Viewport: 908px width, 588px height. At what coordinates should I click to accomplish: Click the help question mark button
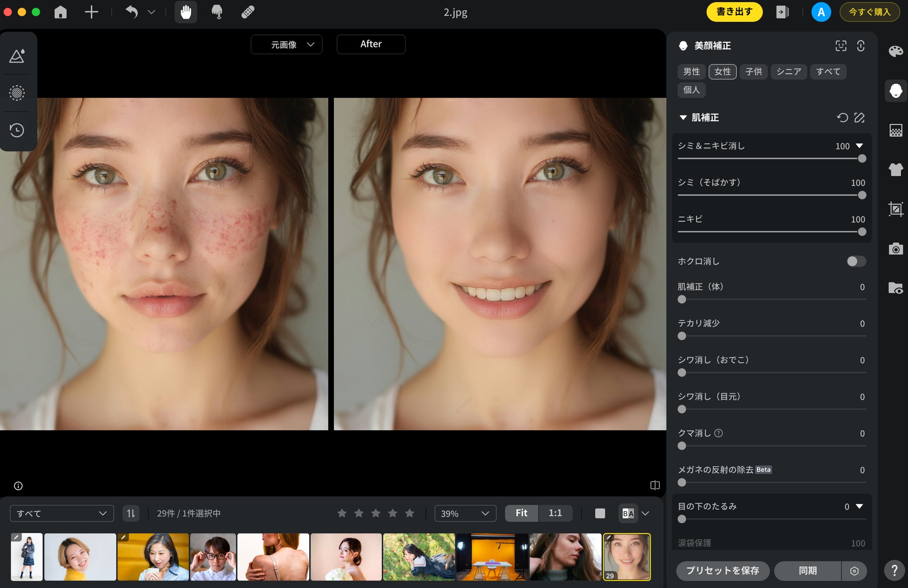pos(894,570)
